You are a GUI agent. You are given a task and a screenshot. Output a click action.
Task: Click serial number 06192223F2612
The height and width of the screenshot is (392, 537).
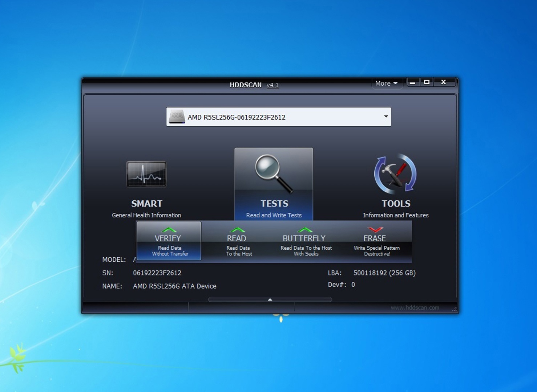click(x=157, y=273)
